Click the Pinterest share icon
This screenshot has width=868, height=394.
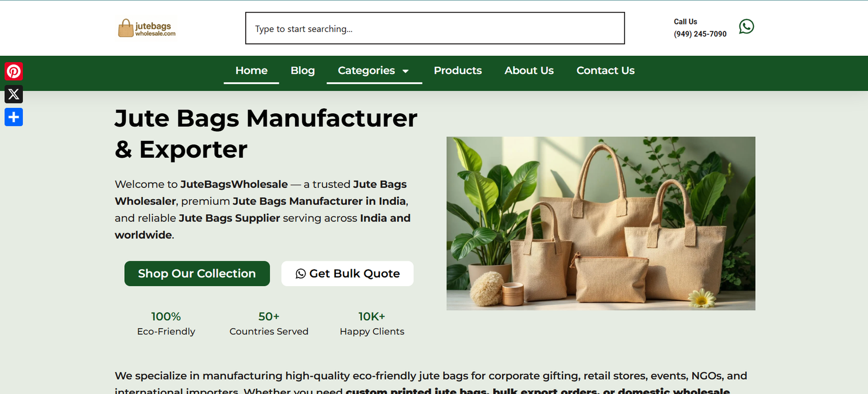click(x=14, y=72)
